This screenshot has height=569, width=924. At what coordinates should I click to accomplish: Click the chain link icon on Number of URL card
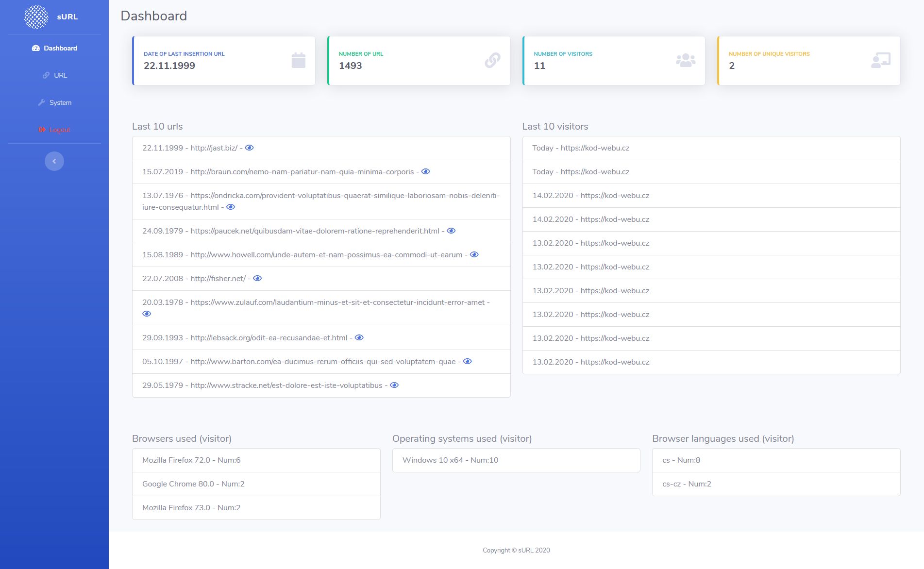click(x=492, y=60)
